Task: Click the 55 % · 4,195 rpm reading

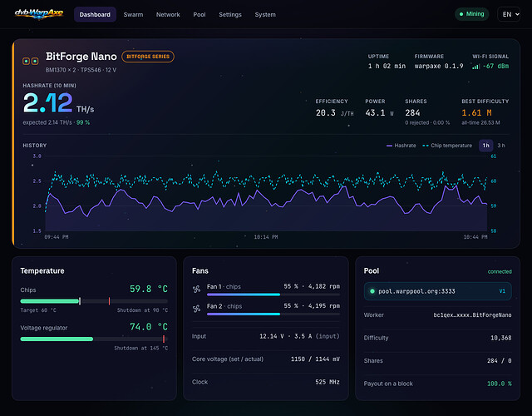Action: (x=312, y=306)
